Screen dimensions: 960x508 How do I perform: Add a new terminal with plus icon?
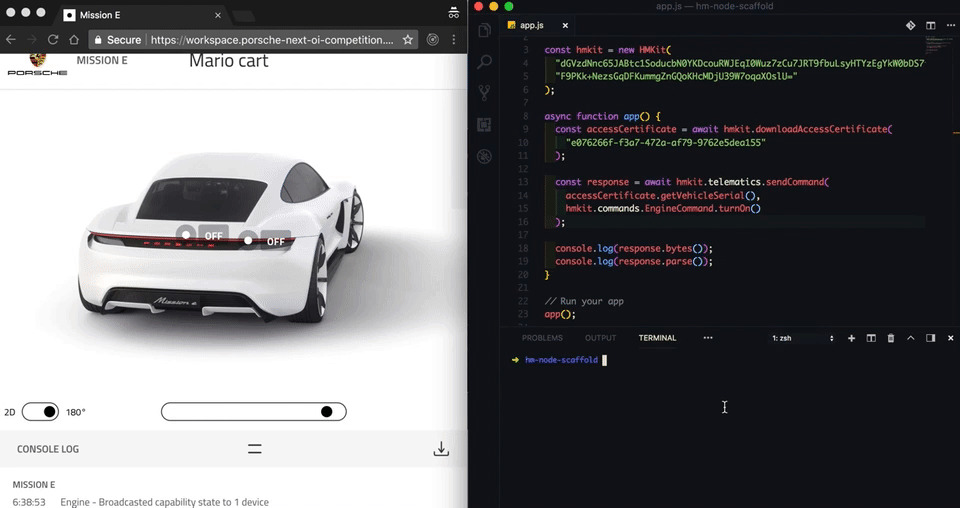pyautogui.click(x=851, y=338)
